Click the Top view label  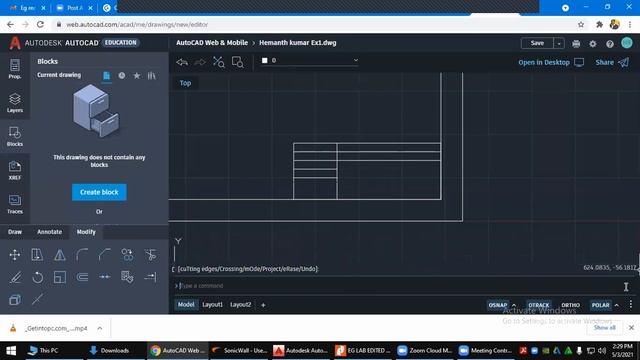point(185,83)
